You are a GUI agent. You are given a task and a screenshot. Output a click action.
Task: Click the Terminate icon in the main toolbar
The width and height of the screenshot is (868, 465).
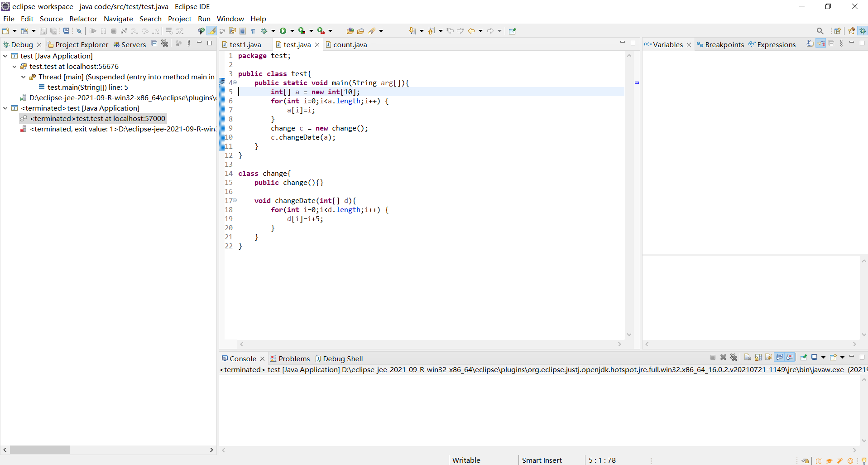114,31
